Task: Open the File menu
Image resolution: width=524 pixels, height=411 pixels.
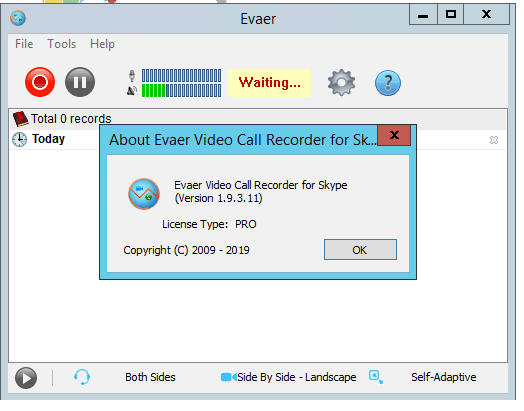Action: (x=24, y=44)
